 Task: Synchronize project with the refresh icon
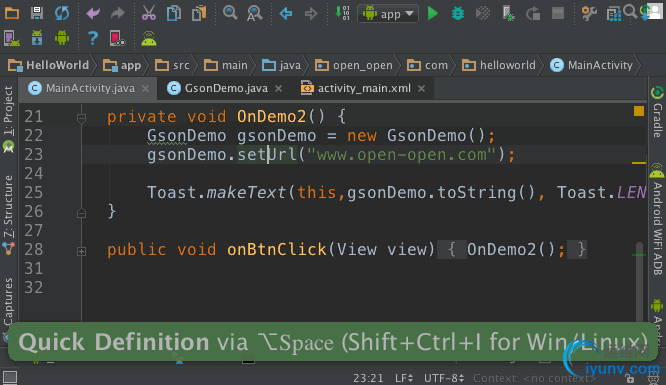coord(62,13)
